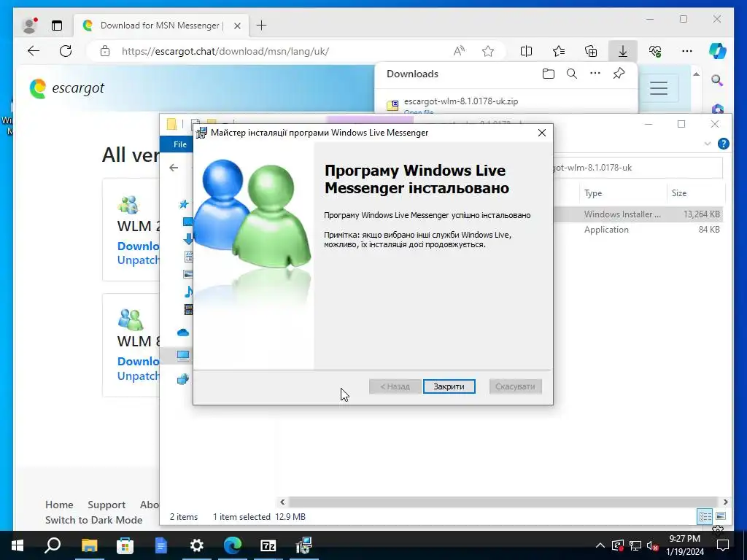The width and height of the screenshot is (747, 560).
Task: Open the Favorites list icon
Action: click(x=558, y=51)
